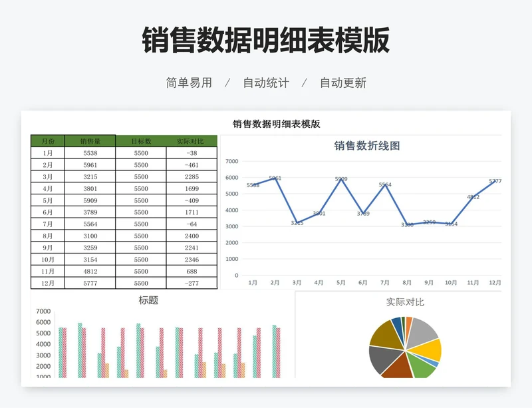The height and width of the screenshot is (408, 532).
Task: Click the 10月 row label in table
Action: pos(48,260)
